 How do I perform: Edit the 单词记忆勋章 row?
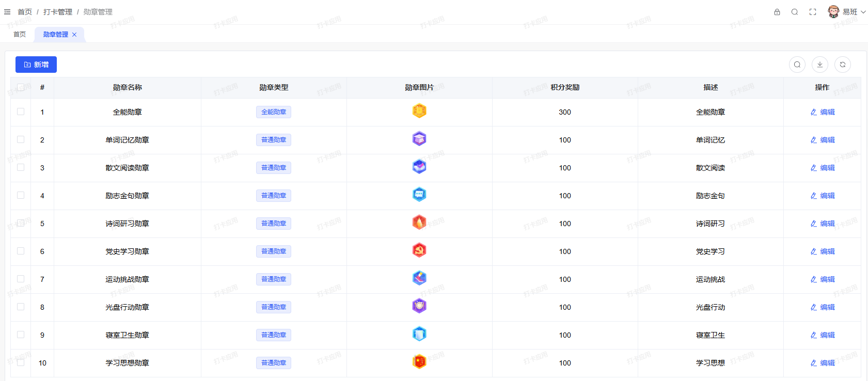click(x=823, y=140)
